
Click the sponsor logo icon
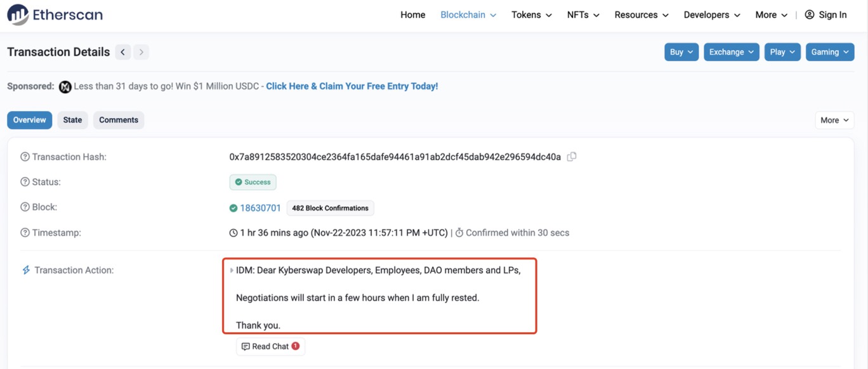(65, 87)
